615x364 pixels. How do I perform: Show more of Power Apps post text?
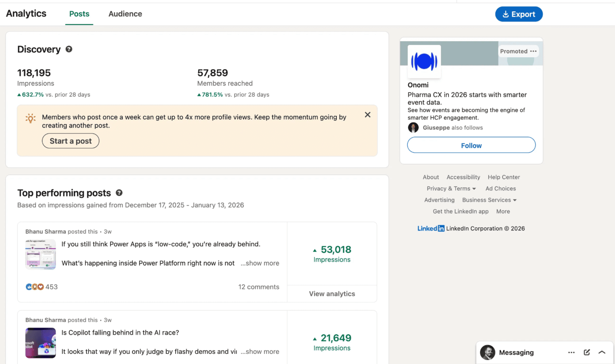click(260, 263)
